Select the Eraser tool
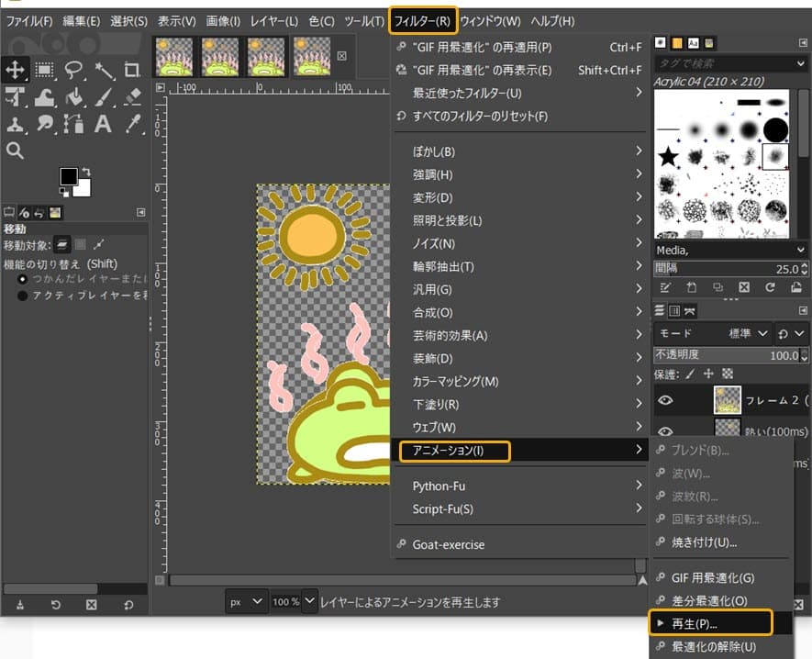 (132, 96)
